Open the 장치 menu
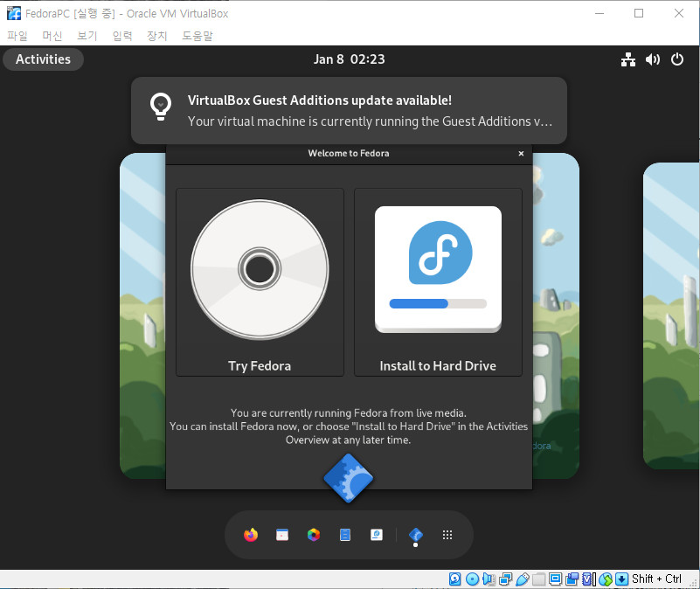 point(157,36)
